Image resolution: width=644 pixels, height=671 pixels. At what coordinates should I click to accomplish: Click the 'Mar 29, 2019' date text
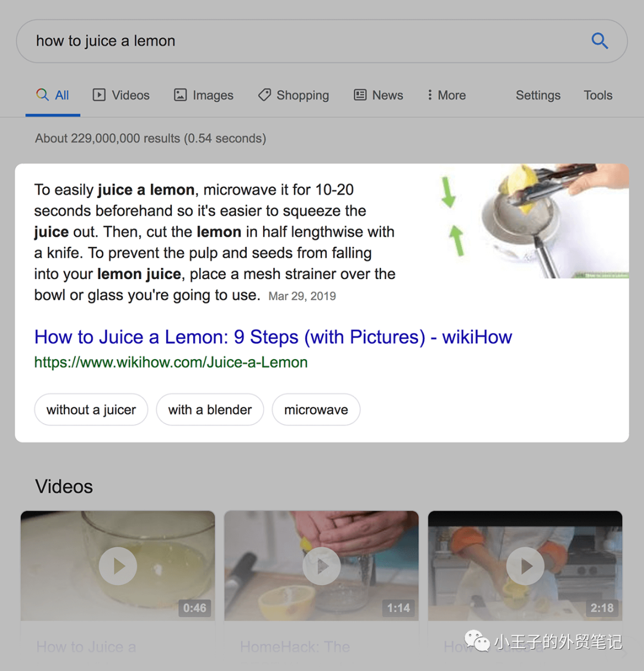point(302,296)
